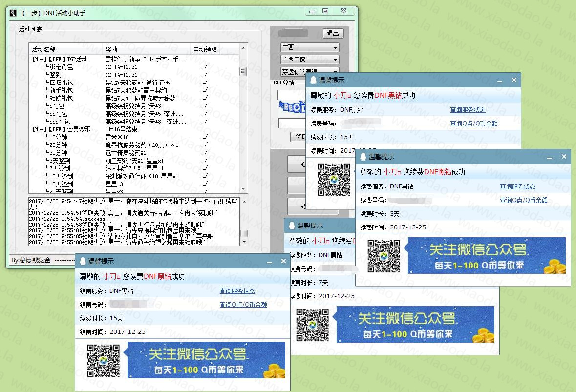Viewport: 576px width, 392px height.
Task: Close the fully visible 15天 renewal popup
Action: click(x=283, y=261)
